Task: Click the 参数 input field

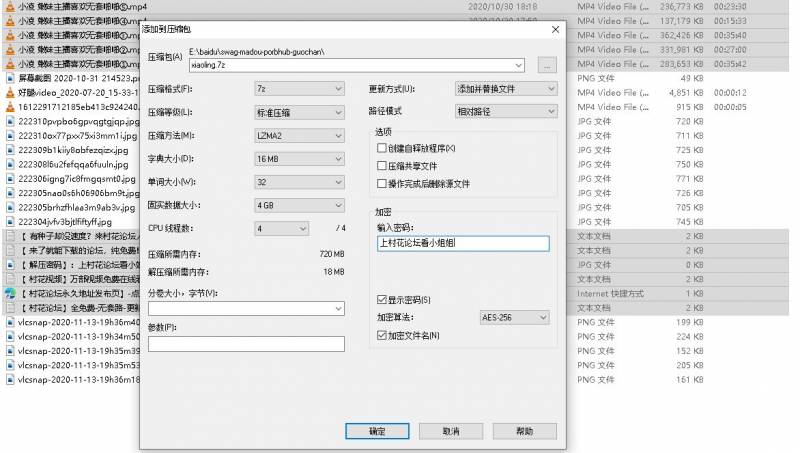Action: [x=246, y=344]
